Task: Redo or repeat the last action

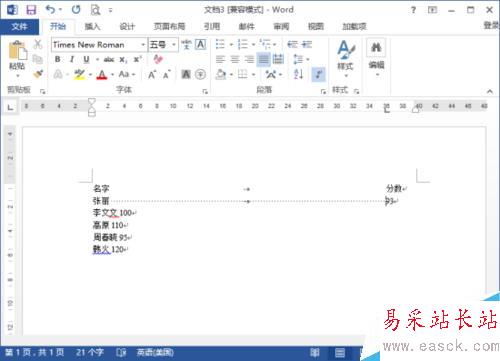Action: click(76, 10)
